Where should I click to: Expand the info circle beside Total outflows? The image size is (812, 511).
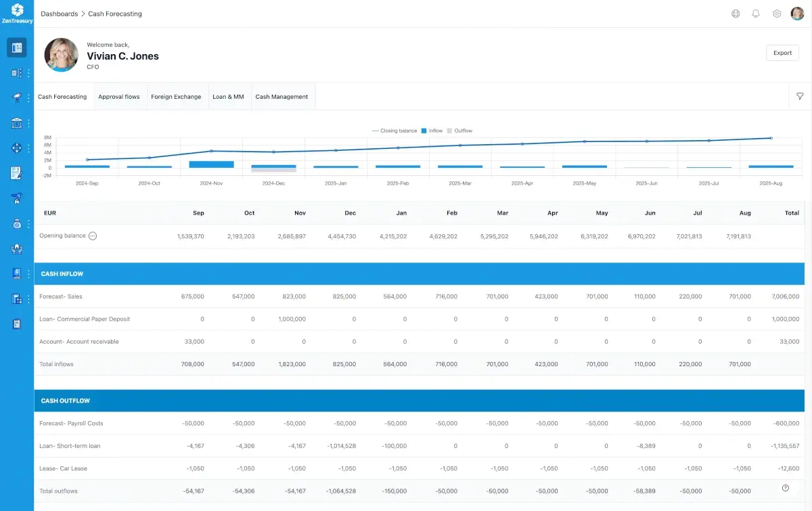(785, 487)
